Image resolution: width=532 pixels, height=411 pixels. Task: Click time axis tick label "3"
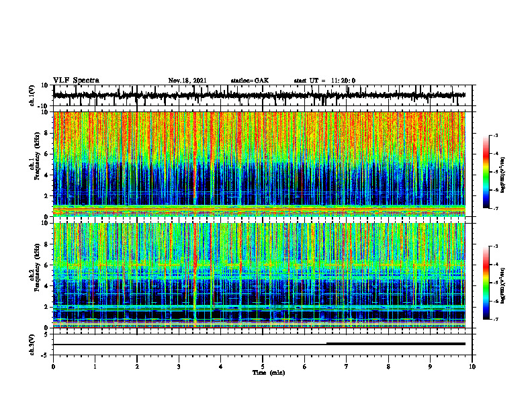179,367
